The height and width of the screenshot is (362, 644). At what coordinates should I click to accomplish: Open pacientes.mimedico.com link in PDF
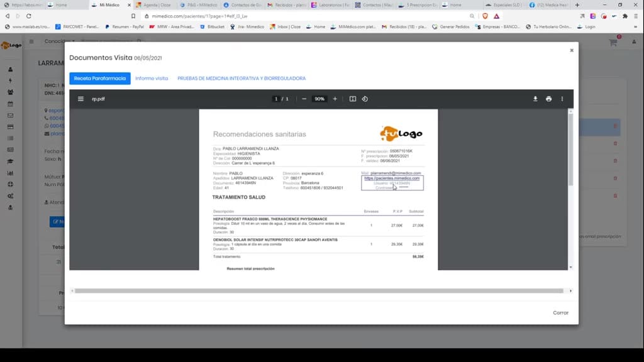[392, 178]
